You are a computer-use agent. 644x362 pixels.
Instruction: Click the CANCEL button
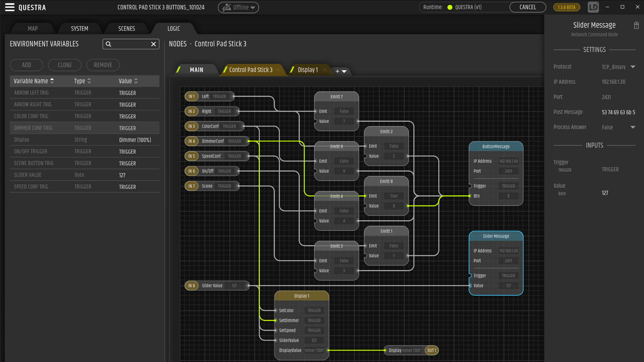527,7
